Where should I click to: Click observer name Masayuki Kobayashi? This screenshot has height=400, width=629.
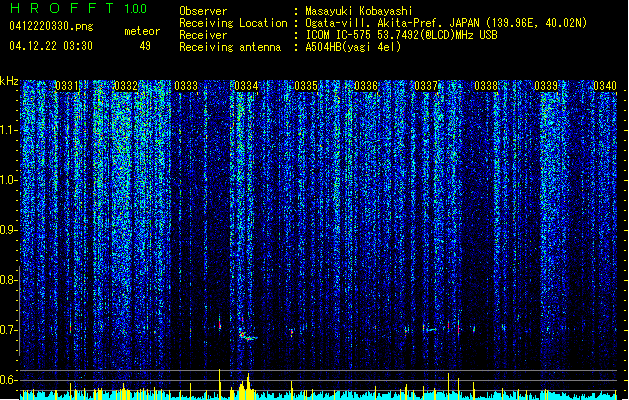359,11
